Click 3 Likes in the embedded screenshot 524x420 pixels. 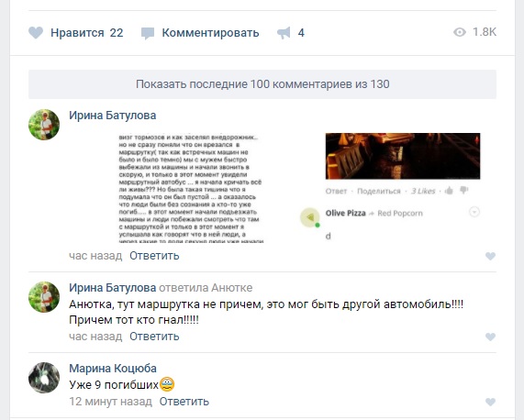point(423,191)
